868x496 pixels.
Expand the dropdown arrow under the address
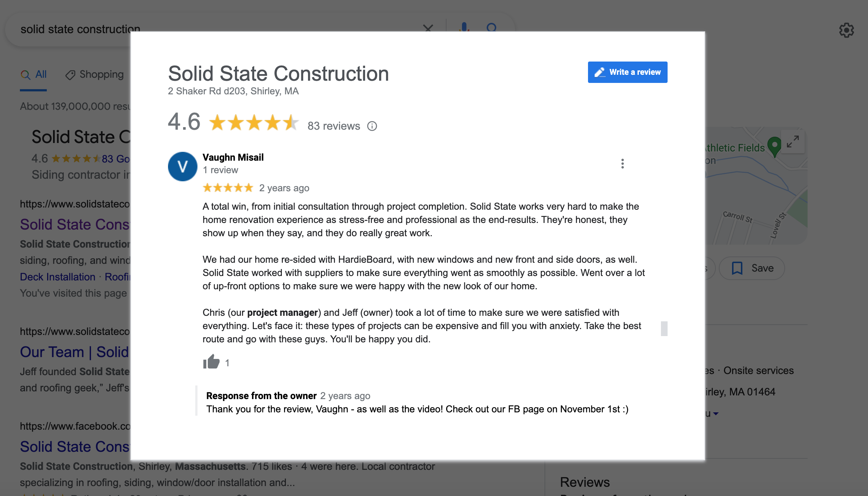point(715,414)
